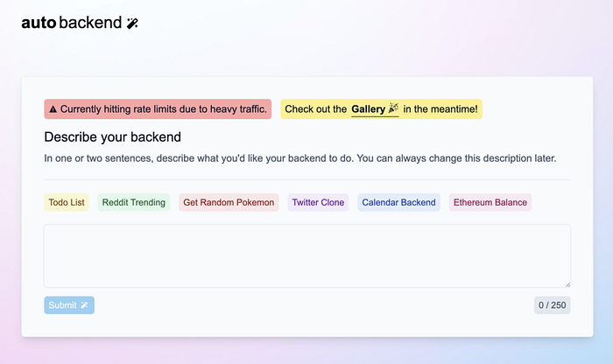Screen dimensions: 613x364
Task: Click the warning triangle icon
Action: pyautogui.click(x=53, y=109)
